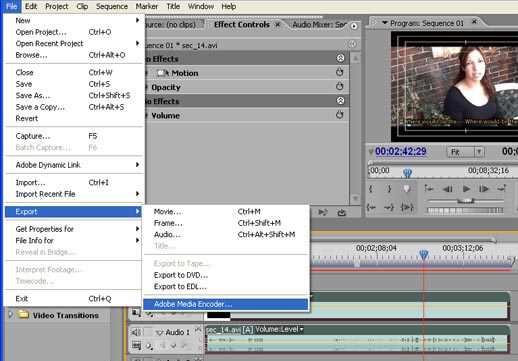
Task: Step forward one frame in Program monitor
Action: 484,189
